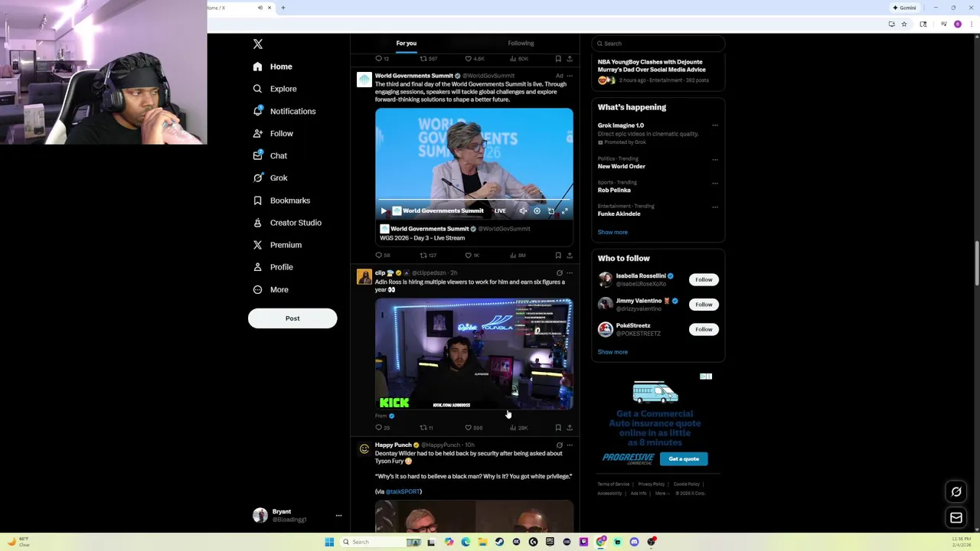The width and height of the screenshot is (980, 551).
Task: Follow Jimmy Valentino
Action: tap(704, 305)
